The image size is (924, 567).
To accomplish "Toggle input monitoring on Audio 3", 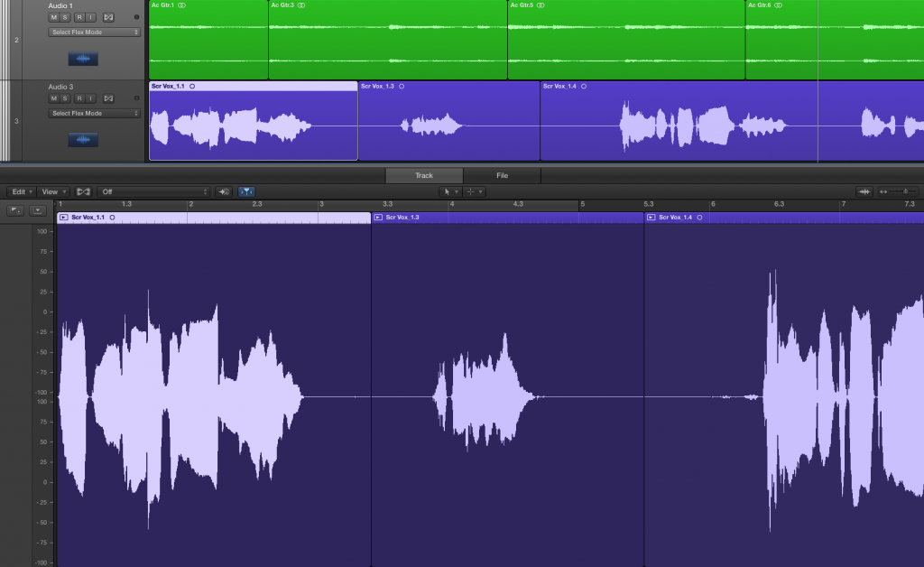I will click(x=90, y=98).
